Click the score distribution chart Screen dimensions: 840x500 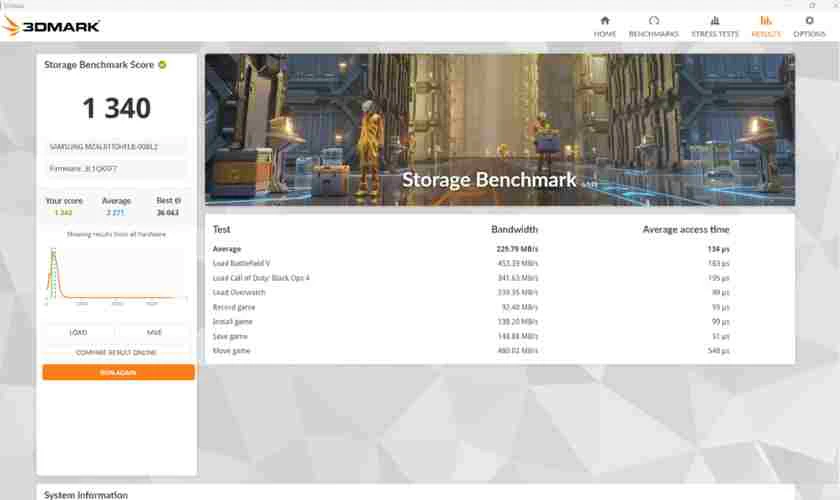coord(116,272)
